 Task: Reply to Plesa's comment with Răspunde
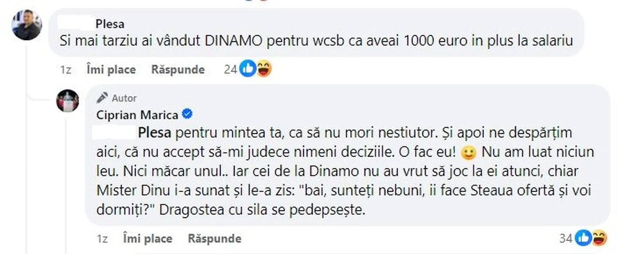click(x=178, y=69)
